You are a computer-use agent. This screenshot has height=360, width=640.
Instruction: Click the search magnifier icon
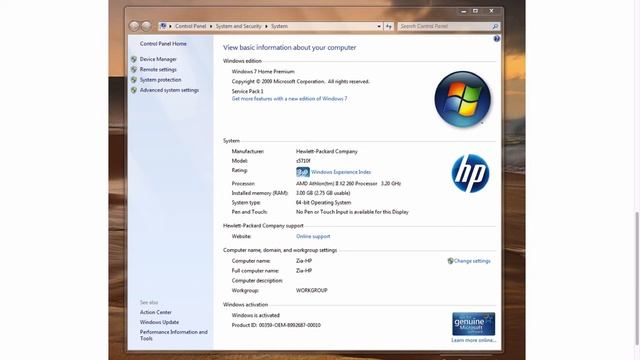[495, 26]
